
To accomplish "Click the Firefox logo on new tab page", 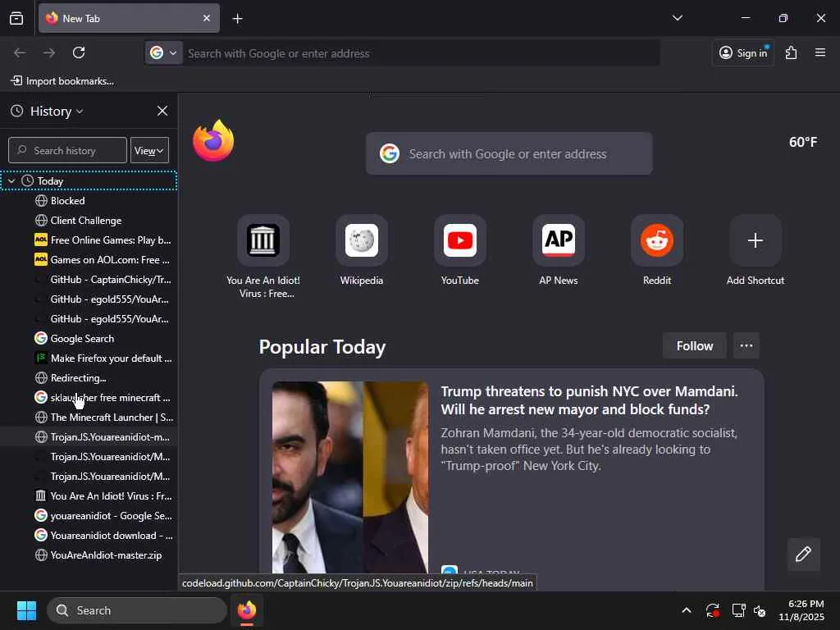I will click(x=213, y=141).
